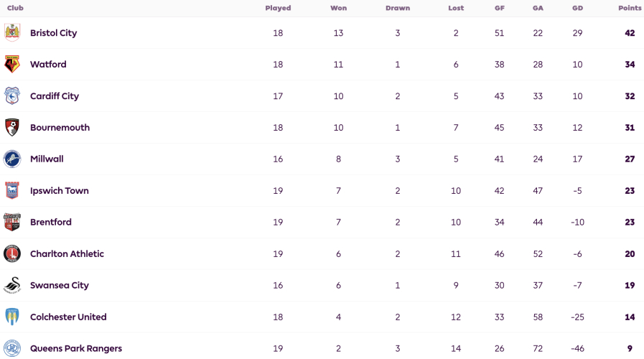Image resolution: width=644 pixels, height=359 pixels.
Task: Click the Cardiff City crest icon
Action: [12, 95]
